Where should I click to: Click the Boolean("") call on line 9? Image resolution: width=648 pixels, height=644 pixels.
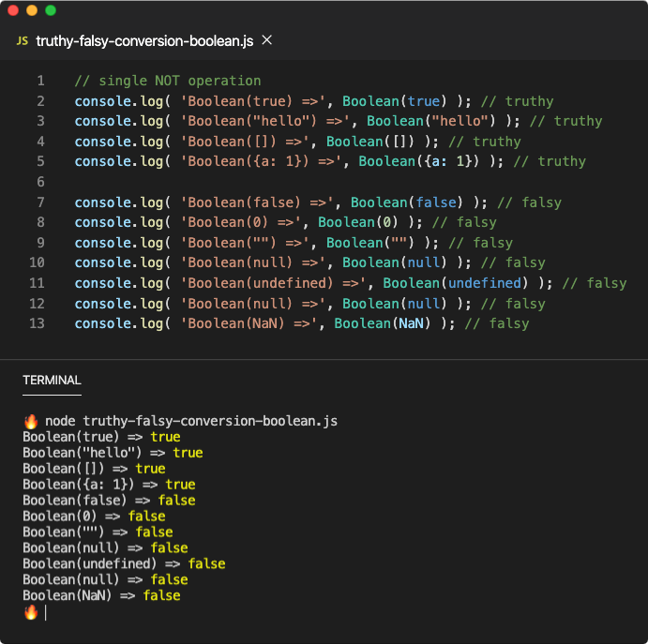tap(370, 243)
